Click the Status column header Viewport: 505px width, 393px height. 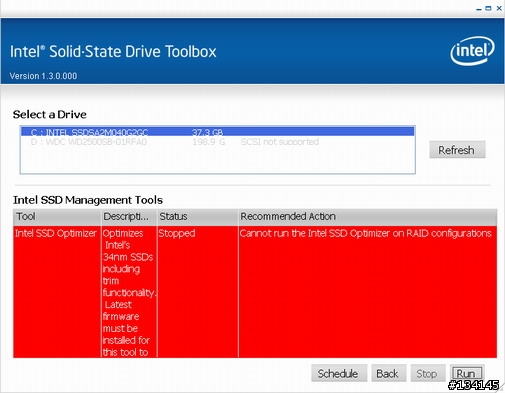pos(198,217)
